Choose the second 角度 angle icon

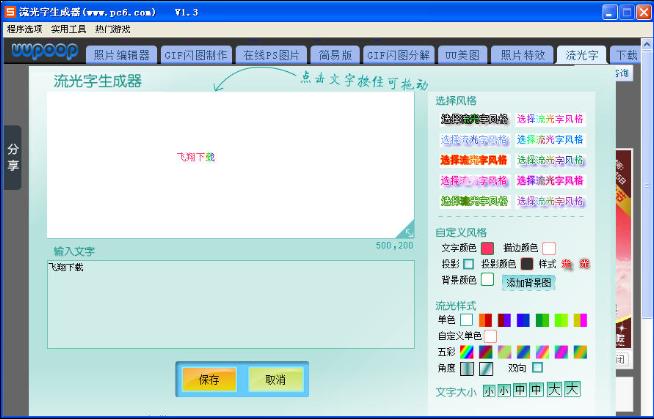[x=487, y=369]
